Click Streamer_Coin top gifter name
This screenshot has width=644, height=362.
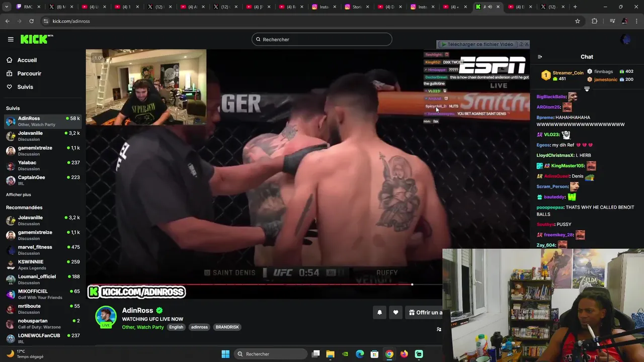568,73
